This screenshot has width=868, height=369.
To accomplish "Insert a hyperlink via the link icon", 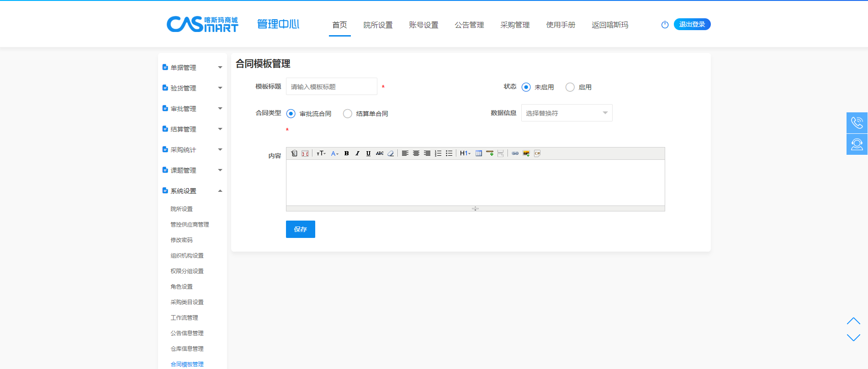I will (515, 153).
